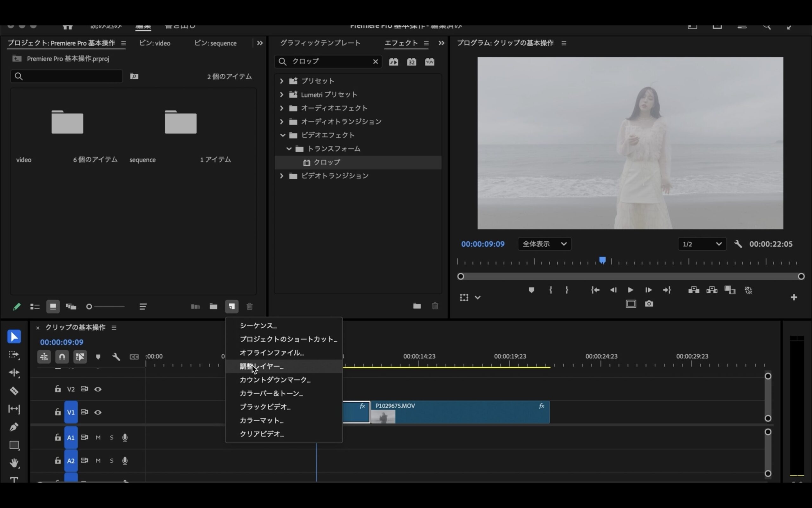The height and width of the screenshot is (508, 812).
Task: Mute the A1 audio track
Action: click(x=98, y=438)
